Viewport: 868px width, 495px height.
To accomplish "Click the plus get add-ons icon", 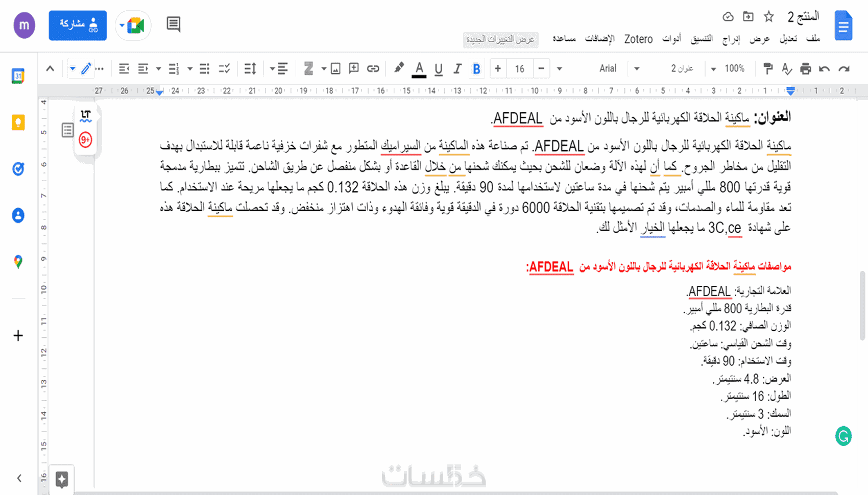I will pos(18,335).
